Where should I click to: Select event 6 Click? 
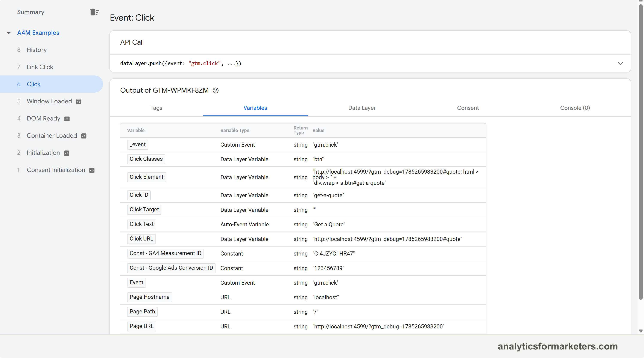click(x=51, y=84)
